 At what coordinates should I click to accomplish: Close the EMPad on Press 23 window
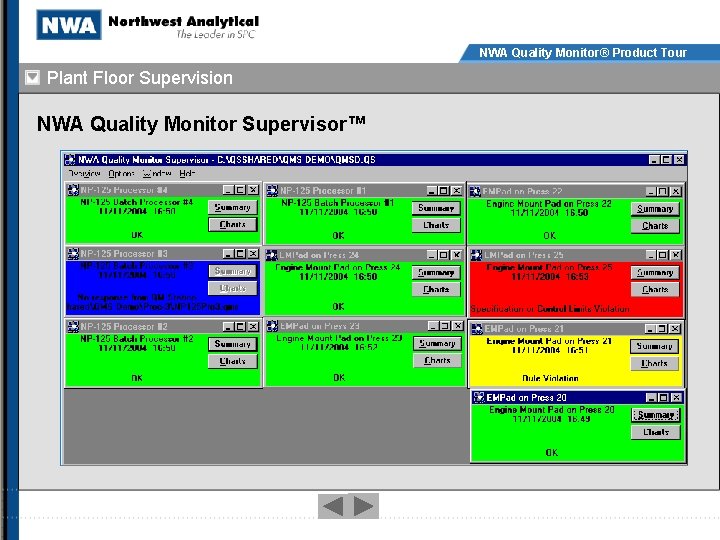tap(458, 326)
